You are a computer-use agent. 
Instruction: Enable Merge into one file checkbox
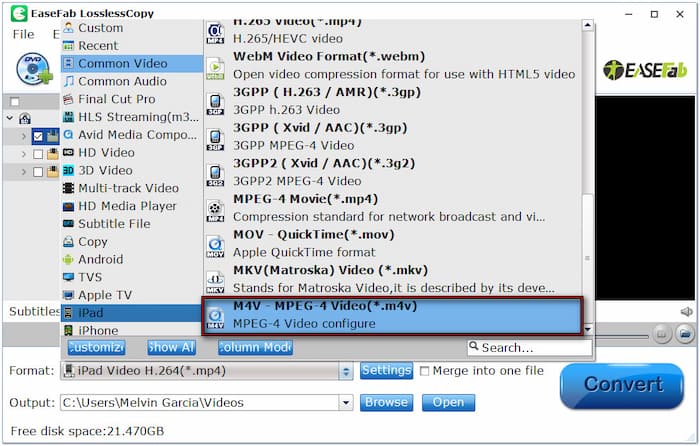tap(425, 371)
